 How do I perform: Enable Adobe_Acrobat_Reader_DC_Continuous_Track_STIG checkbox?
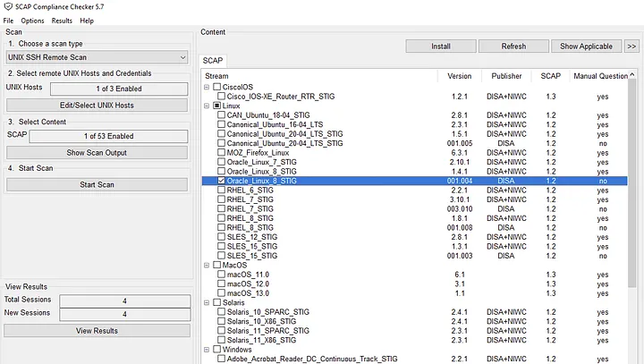[x=222, y=359]
